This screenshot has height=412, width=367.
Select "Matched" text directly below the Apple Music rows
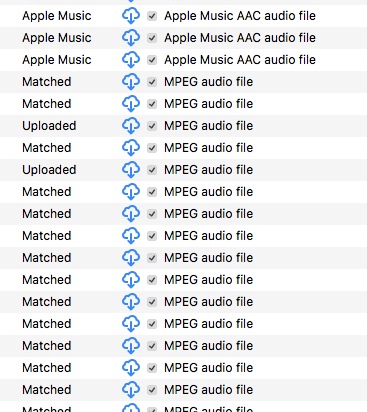(x=47, y=82)
